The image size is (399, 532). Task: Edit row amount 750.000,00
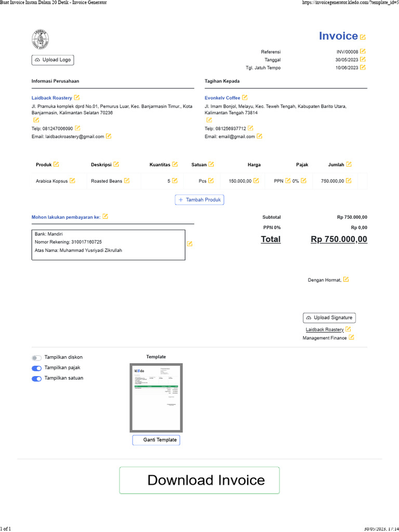pyautogui.click(x=349, y=180)
